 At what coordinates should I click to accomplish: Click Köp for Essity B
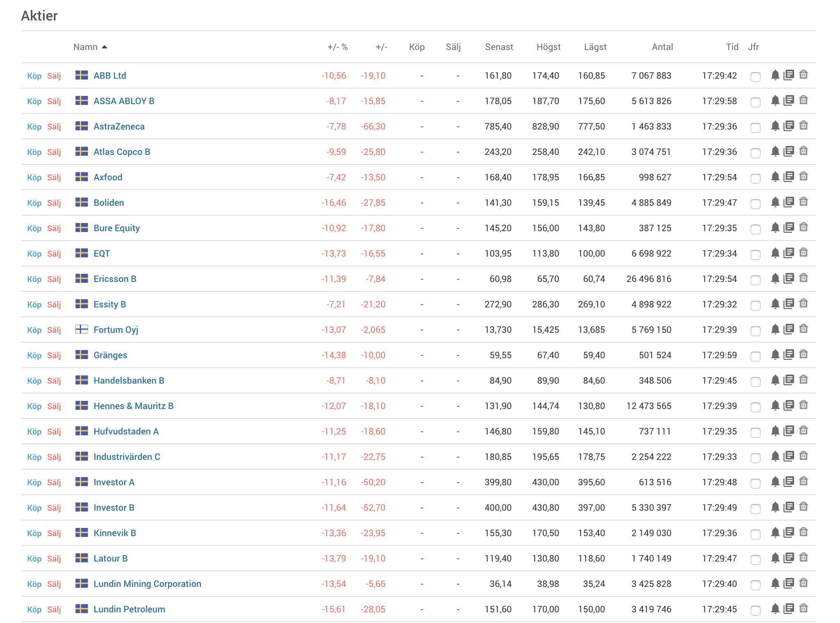coord(34,305)
